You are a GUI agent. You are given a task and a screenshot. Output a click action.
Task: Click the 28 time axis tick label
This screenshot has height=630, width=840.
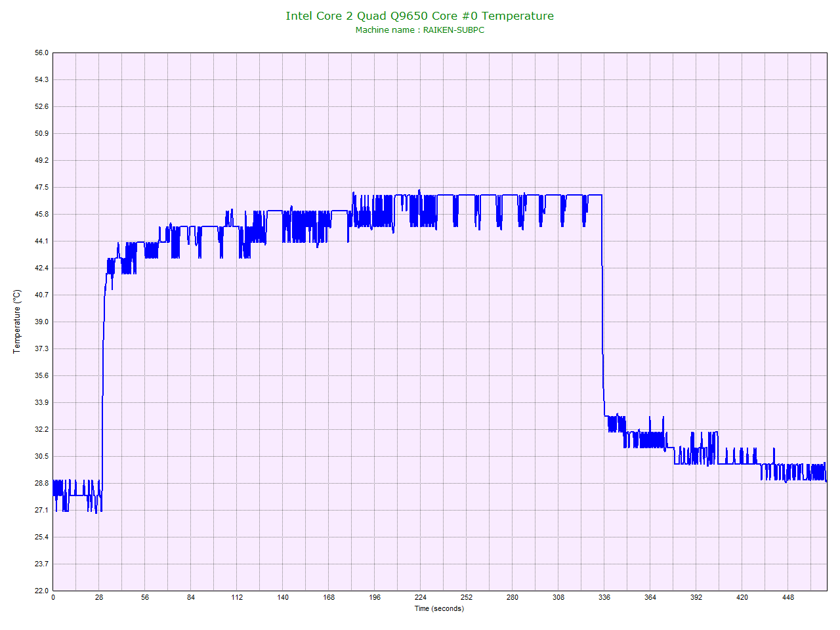pos(99,597)
